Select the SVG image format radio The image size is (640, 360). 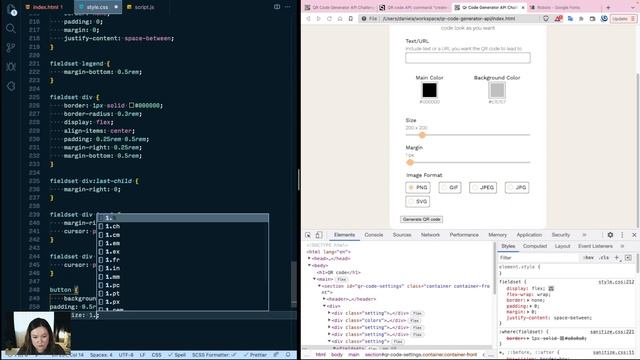click(411, 202)
